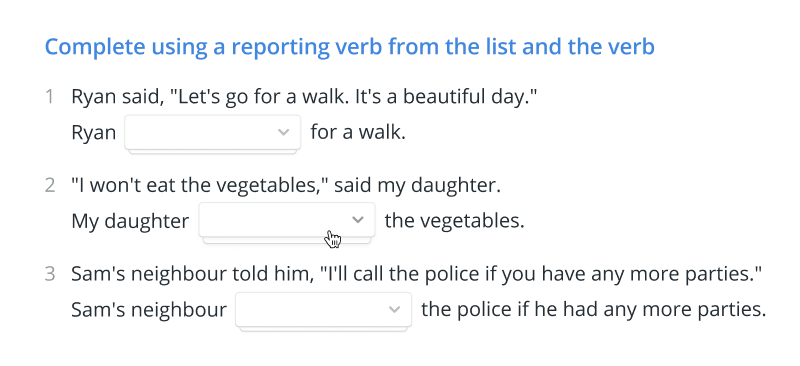
Task: Click the word Ryan before the first dropdown
Action: coord(93,133)
